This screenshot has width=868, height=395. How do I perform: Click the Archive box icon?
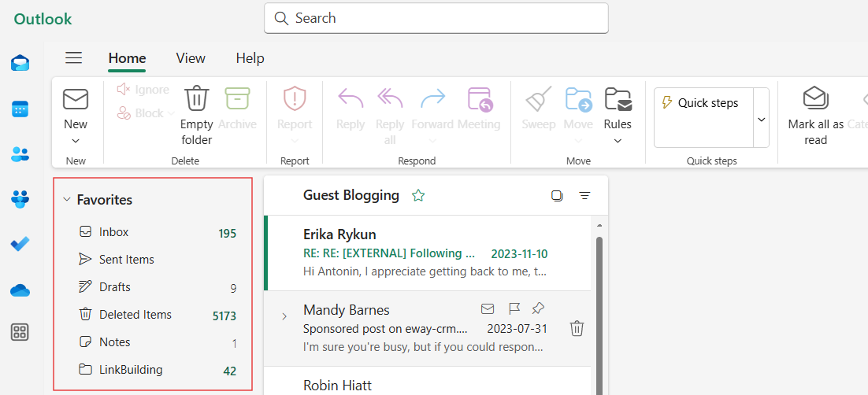click(238, 98)
